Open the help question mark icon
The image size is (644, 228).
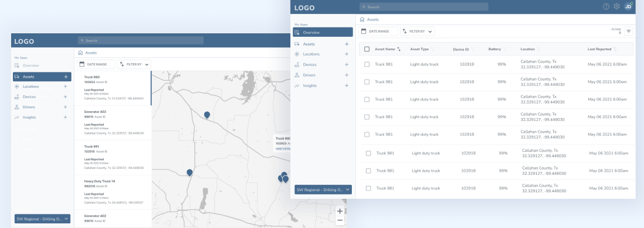pos(606,6)
